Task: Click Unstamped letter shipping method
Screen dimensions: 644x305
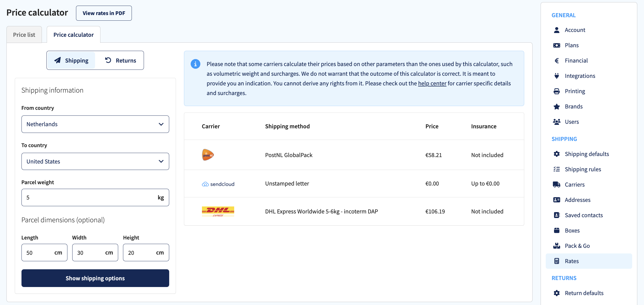Action: pyautogui.click(x=287, y=184)
